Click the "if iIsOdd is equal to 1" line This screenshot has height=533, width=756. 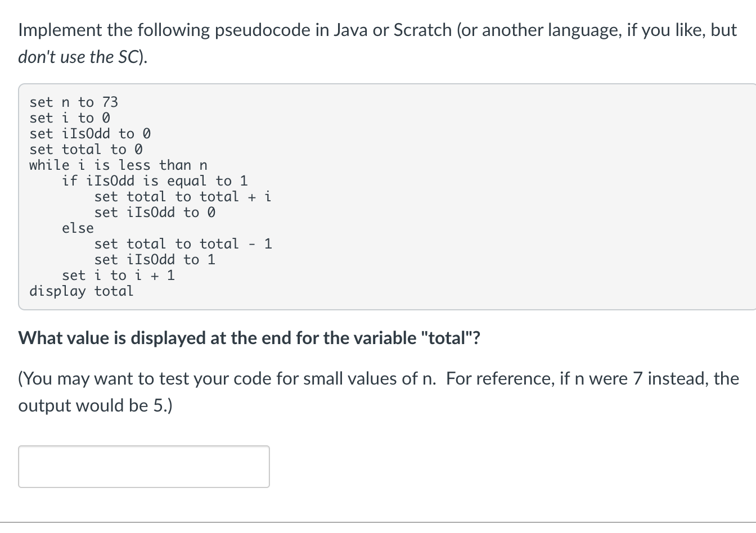click(155, 181)
